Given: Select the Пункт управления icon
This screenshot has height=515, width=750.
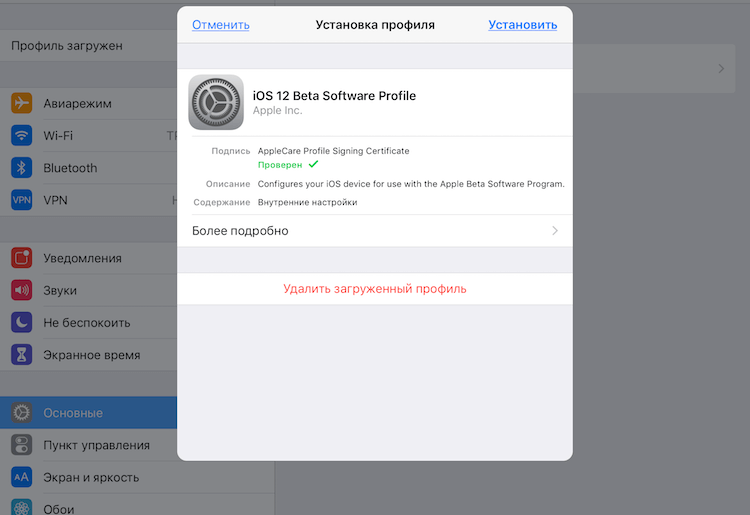Looking at the screenshot, I should click(22, 445).
